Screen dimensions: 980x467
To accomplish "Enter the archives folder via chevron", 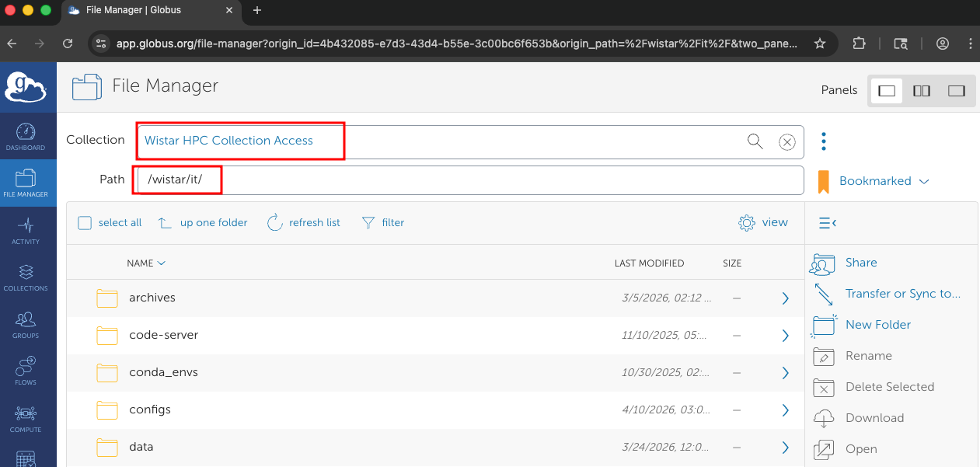I will (x=785, y=298).
